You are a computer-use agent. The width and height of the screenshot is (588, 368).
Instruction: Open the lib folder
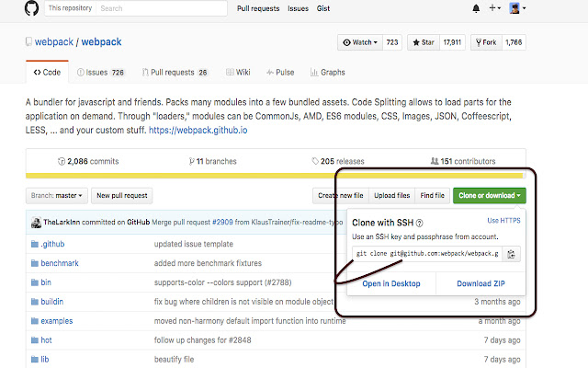coord(45,360)
